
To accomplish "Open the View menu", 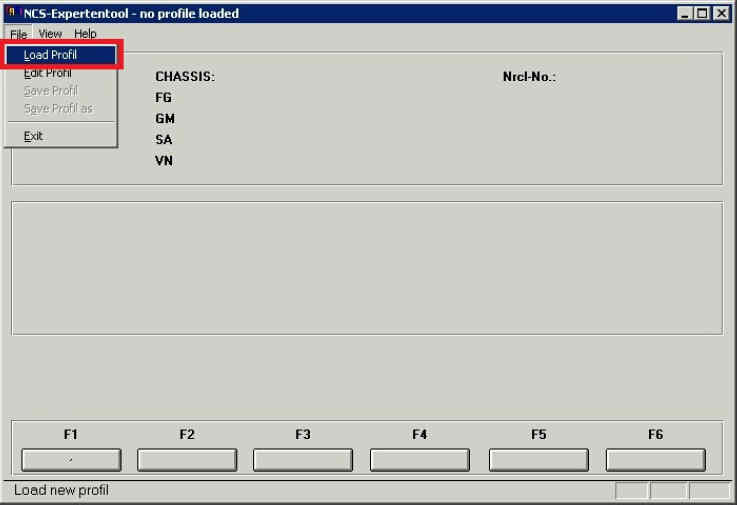I will (50, 34).
